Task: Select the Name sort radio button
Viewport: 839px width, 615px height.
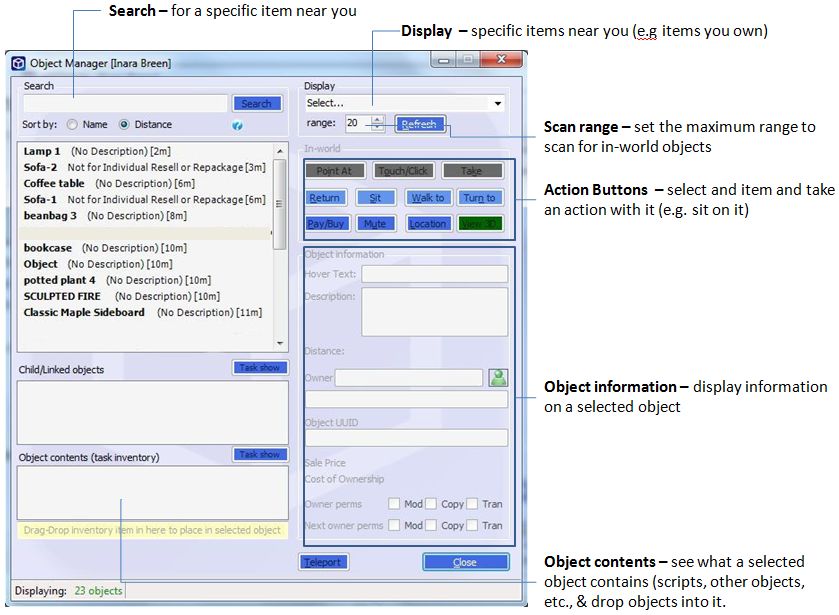Action: pos(72,125)
